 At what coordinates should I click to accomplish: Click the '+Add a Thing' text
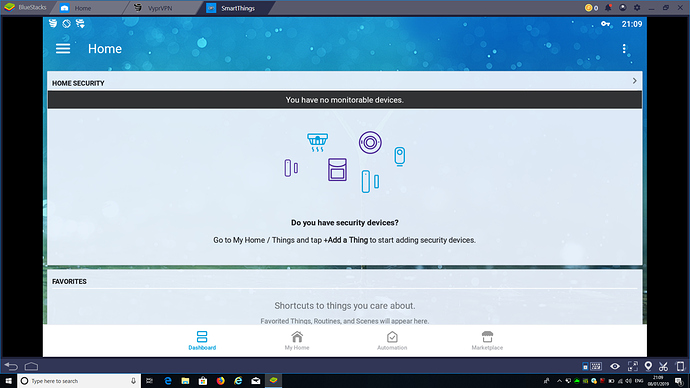pyautogui.click(x=346, y=240)
